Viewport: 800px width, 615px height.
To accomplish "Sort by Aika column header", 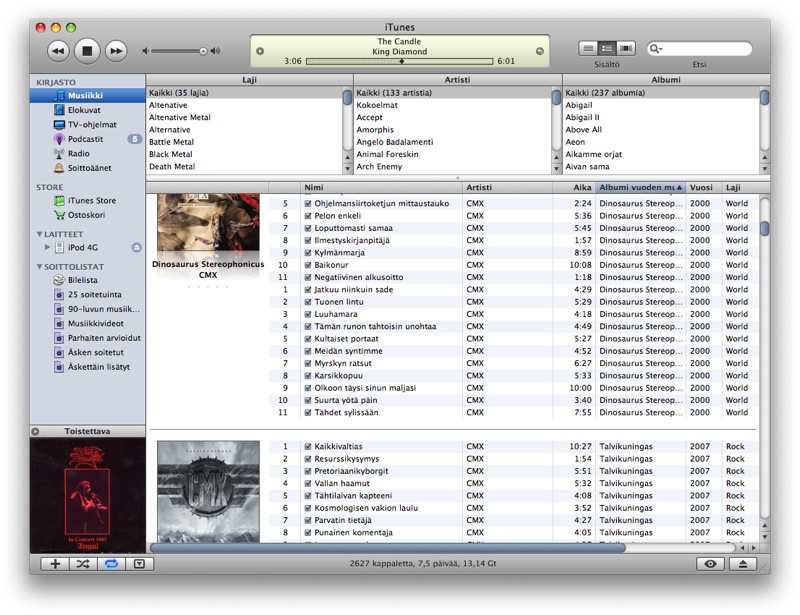I will pos(573,187).
